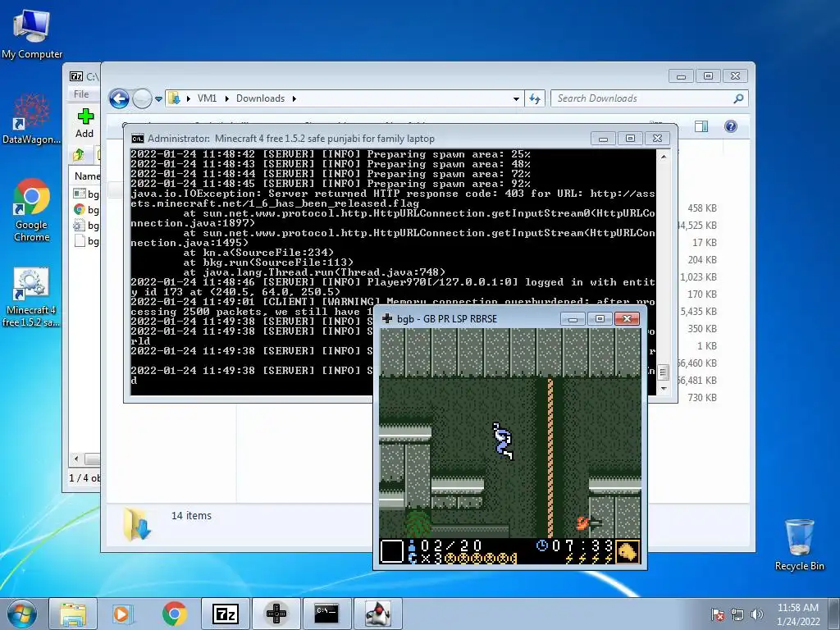Switch to Chrome in the taskbar
Viewport: 840px width, 630px height.
(x=174, y=614)
